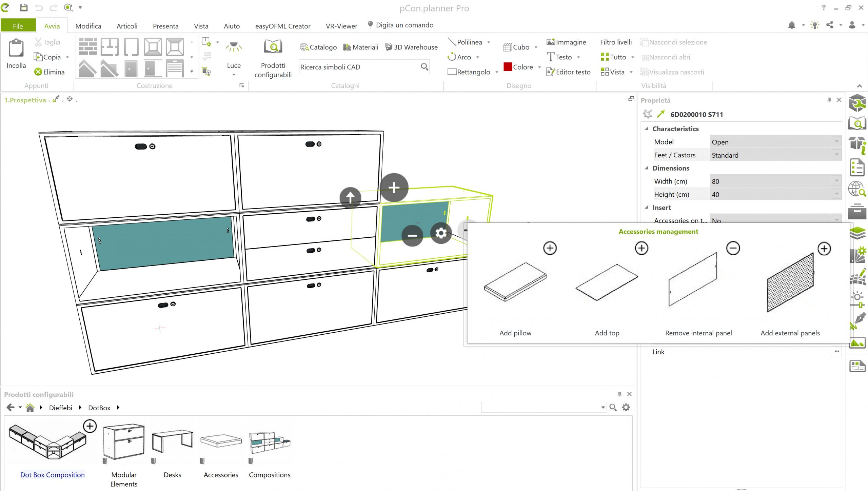Viewport: 868px width, 491px height.
Task: Open the layers panel icon in right sidebar
Action: click(857, 233)
